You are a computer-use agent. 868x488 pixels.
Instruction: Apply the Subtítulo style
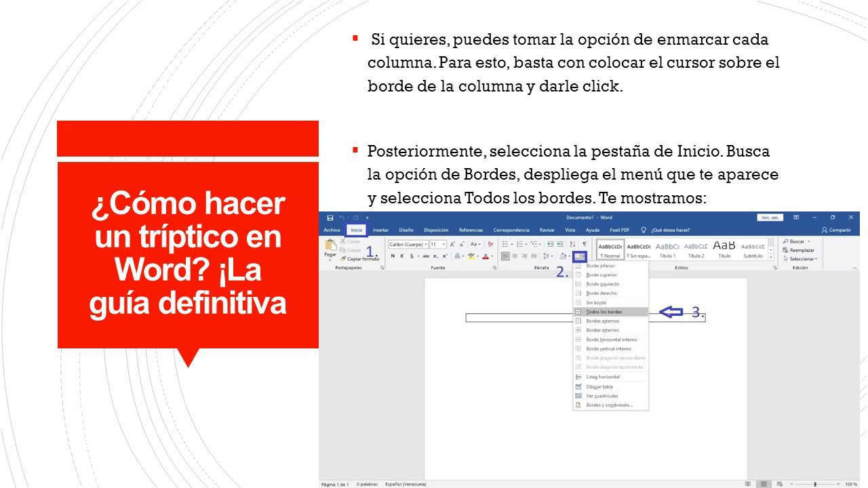[753, 249]
